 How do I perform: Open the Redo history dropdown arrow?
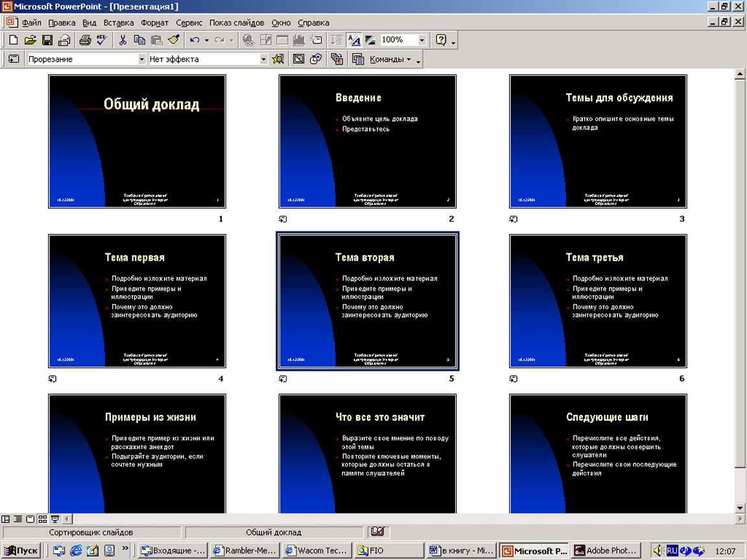[231, 40]
